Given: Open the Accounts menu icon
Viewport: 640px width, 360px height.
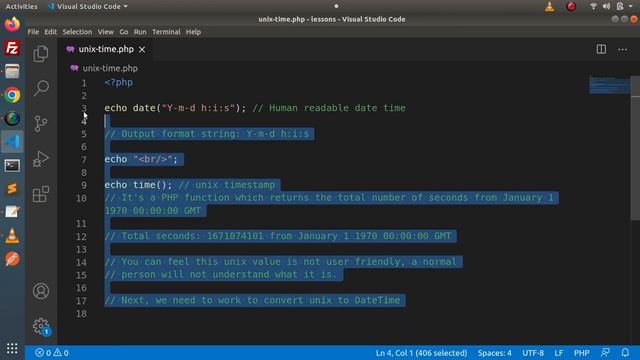Looking at the screenshot, I should 41,291.
